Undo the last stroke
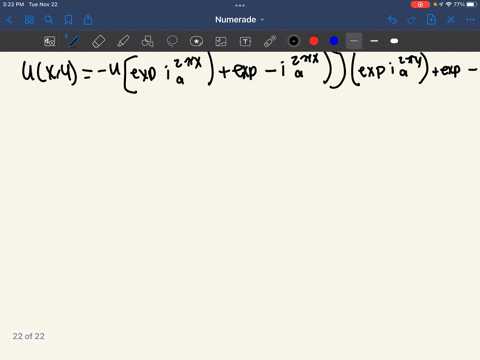480x360 pixels. pos(392,20)
